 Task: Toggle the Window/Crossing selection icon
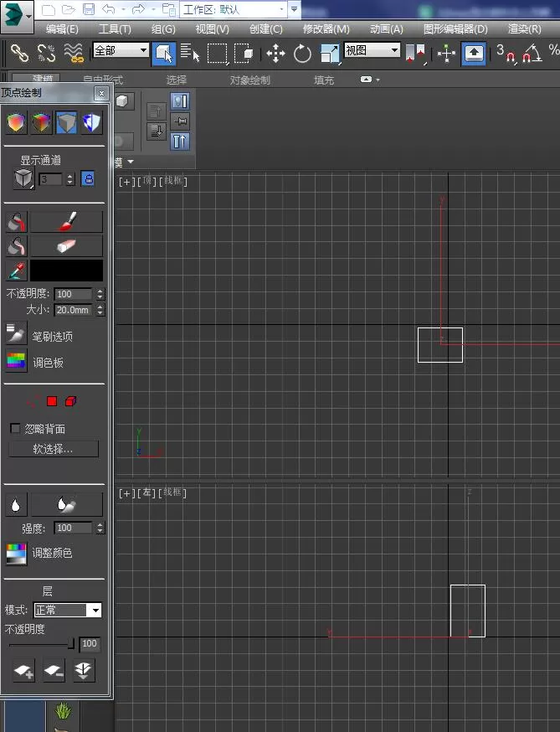(244, 54)
